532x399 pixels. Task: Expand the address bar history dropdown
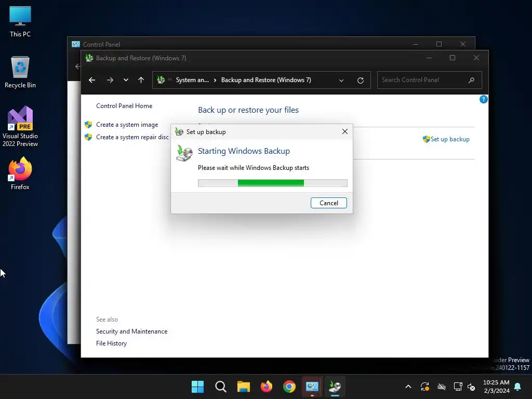[341, 81]
